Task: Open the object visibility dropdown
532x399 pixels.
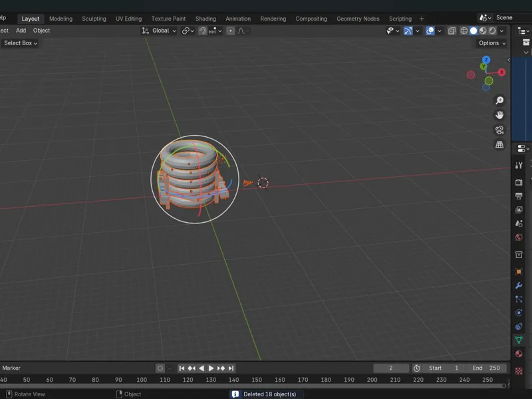Action: click(393, 31)
